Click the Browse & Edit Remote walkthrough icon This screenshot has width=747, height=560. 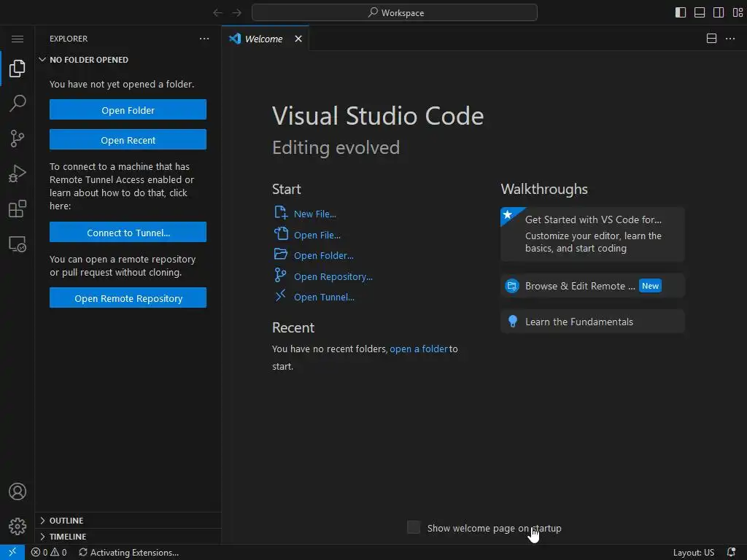(x=512, y=286)
